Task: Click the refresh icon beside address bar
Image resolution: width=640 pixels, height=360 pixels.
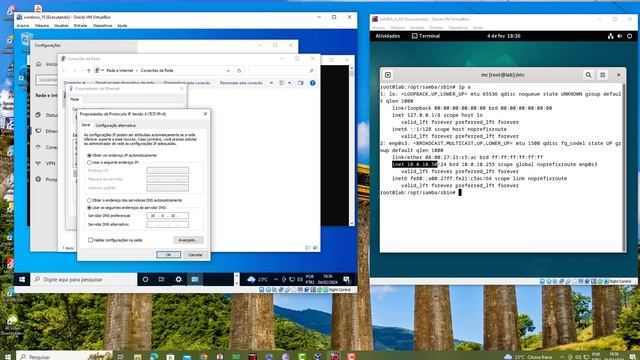Action: click(239, 71)
